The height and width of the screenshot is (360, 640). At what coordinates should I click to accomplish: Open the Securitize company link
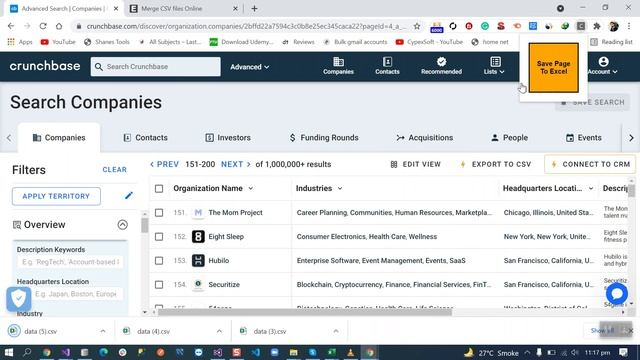[224, 285]
